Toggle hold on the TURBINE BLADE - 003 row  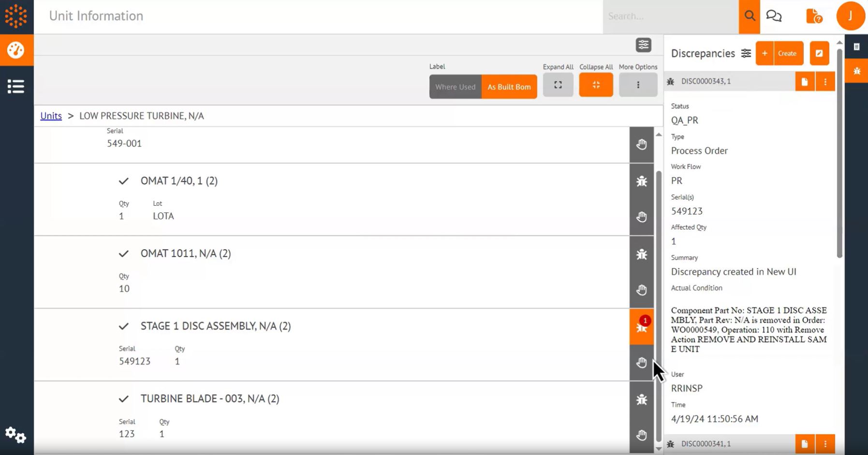pyautogui.click(x=642, y=435)
